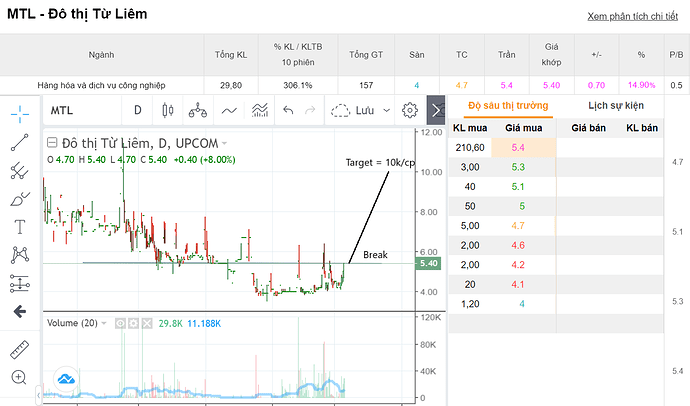The width and height of the screenshot is (690, 406).
Task: Click the back arrow in drawing toolbar
Action: coord(20,311)
